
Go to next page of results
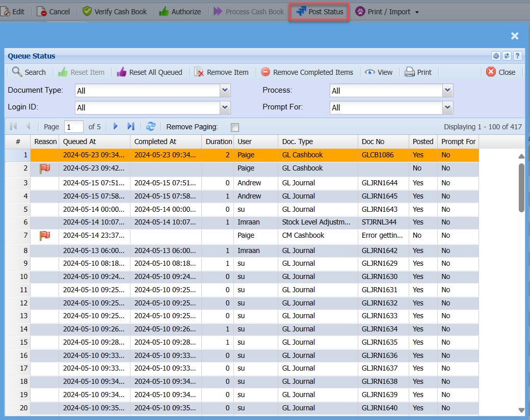[116, 127]
